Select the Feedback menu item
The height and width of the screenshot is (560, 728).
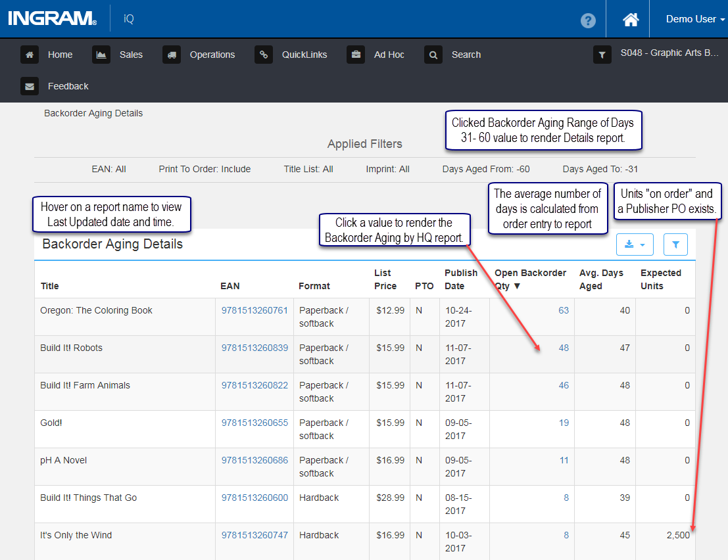click(x=68, y=86)
